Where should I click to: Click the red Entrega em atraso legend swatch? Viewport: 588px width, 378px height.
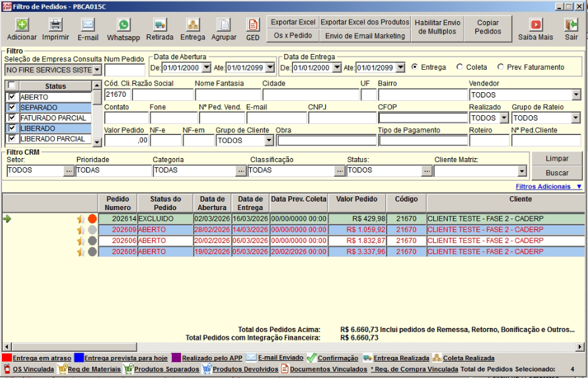coord(7,358)
